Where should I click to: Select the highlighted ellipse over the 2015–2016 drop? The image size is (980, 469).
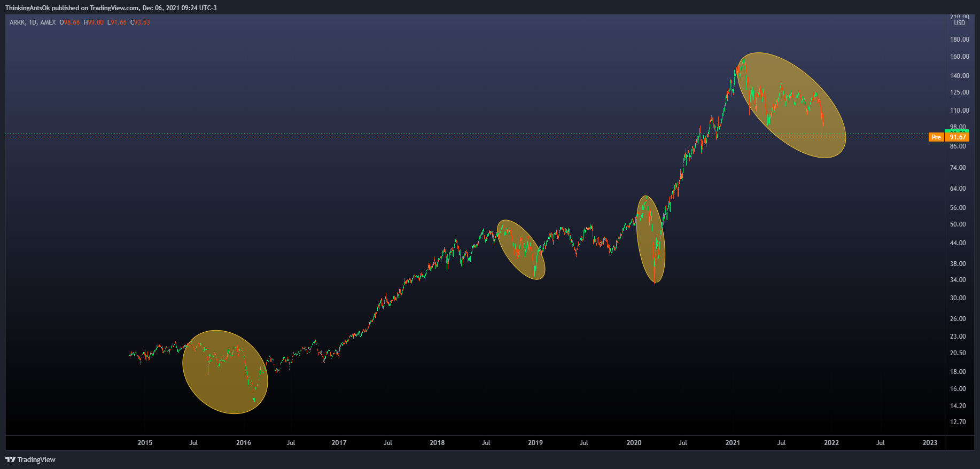tap(225, 372)
